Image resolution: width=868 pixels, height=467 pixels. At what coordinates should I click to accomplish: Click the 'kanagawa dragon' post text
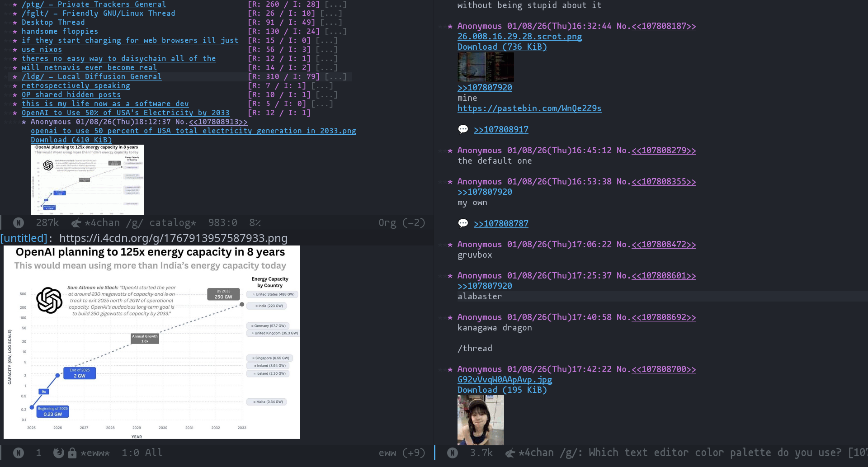coord(495,328)
